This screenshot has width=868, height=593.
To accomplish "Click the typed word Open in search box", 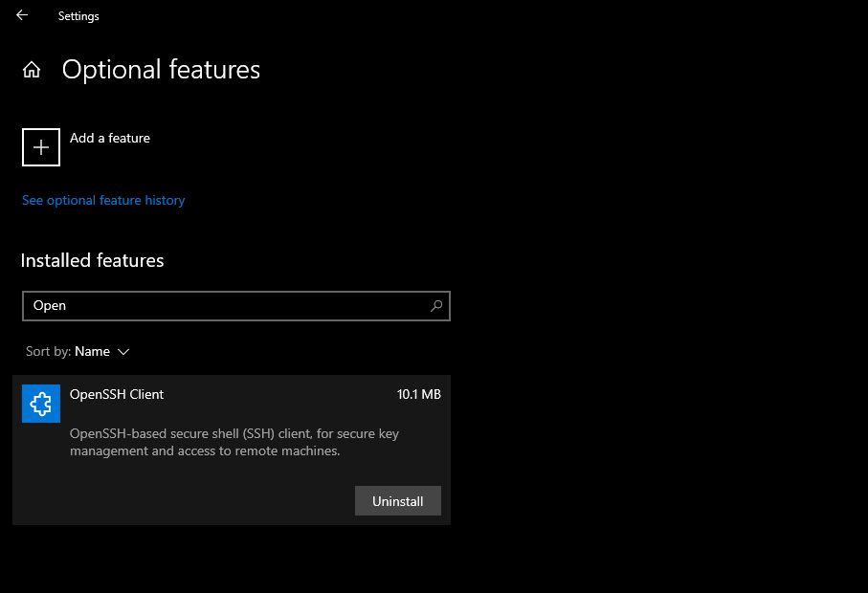I will click(50, 306).
